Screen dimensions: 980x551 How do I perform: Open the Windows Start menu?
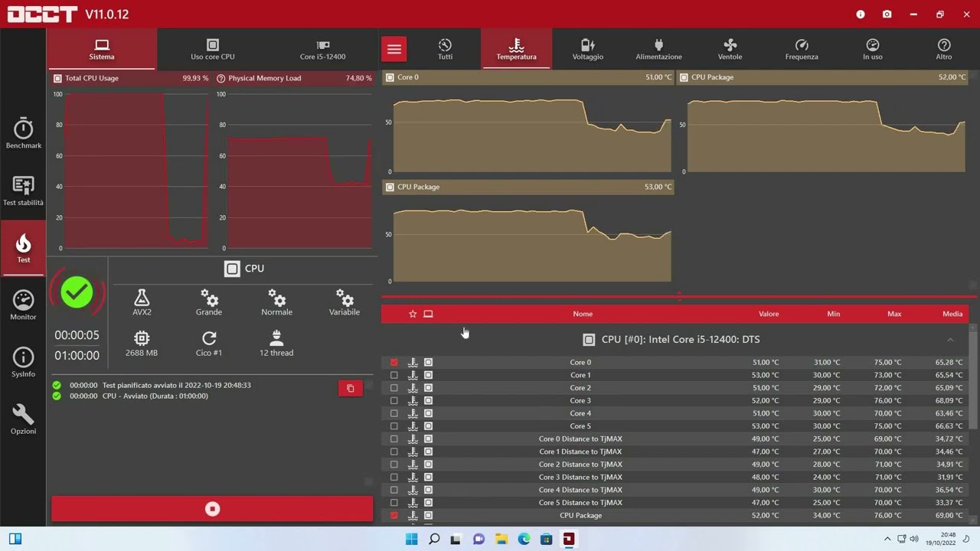(412, 539)
